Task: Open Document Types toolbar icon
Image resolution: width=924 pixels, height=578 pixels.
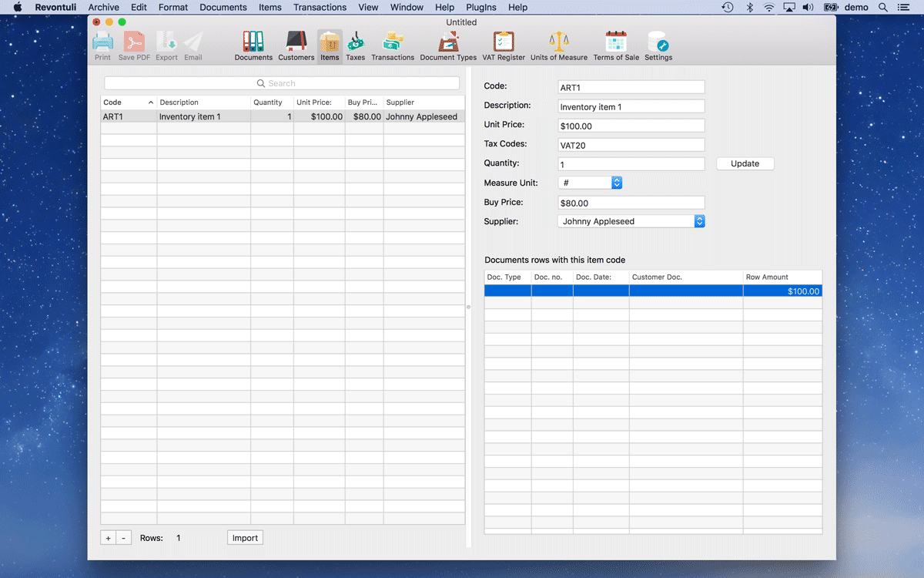Action: click(x=448, y=42)
